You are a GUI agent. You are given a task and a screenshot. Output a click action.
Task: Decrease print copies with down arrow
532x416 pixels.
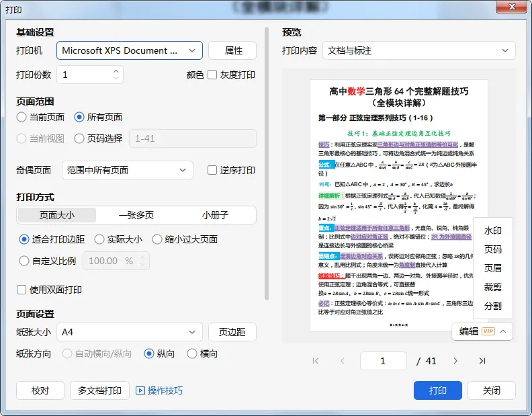[x=116, y=78]
